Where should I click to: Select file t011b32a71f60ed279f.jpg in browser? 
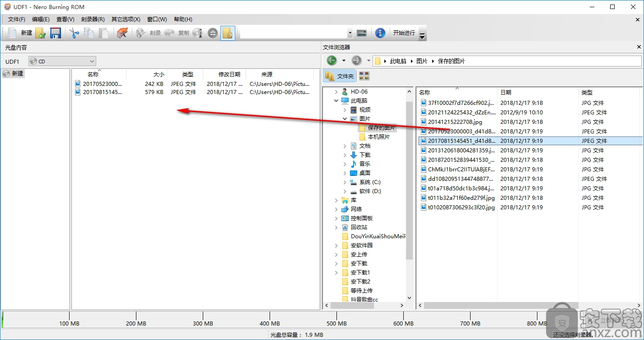point(462,198)
